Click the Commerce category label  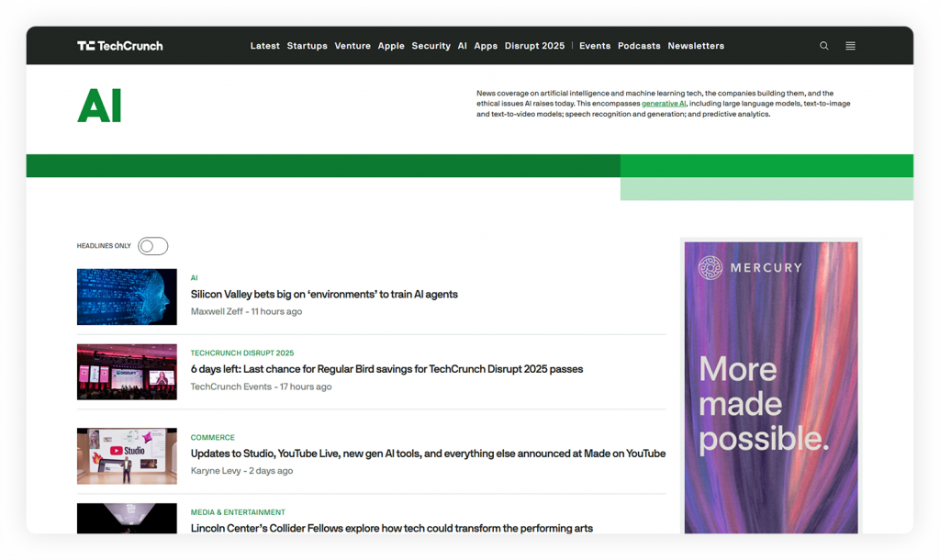pos(213,438)
